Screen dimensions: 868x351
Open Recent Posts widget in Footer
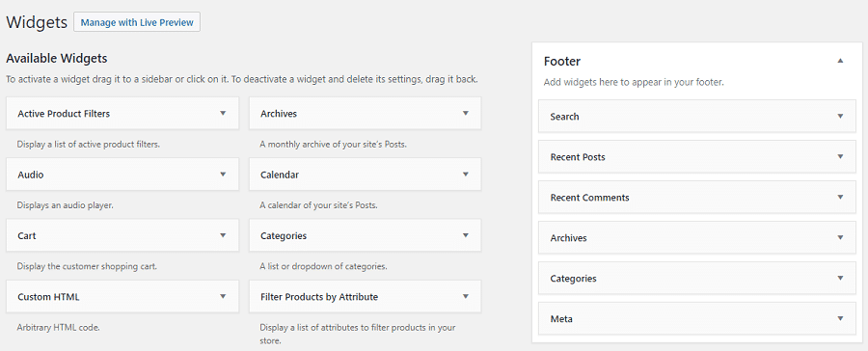coord(697,156)
